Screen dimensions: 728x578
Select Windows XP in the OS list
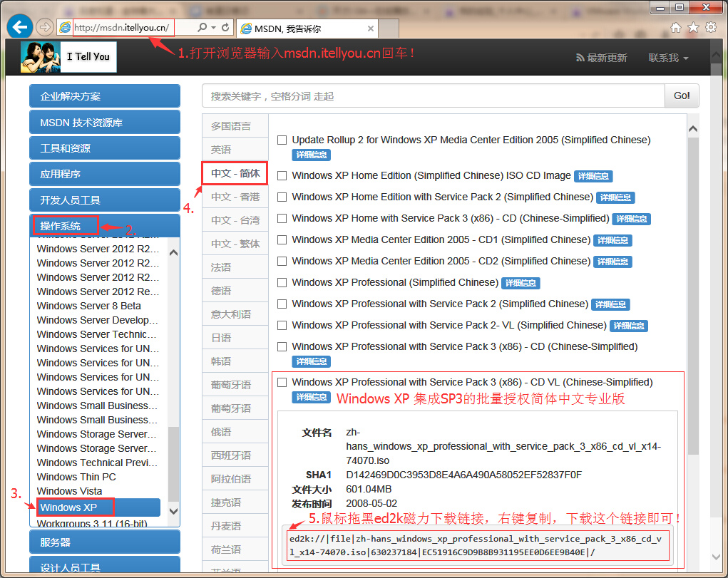99,507
